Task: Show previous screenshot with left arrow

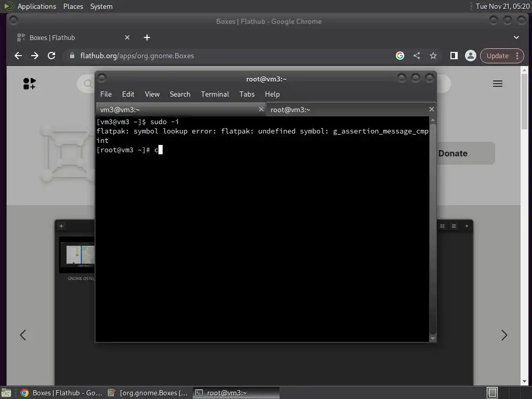Action: (23, 335)
